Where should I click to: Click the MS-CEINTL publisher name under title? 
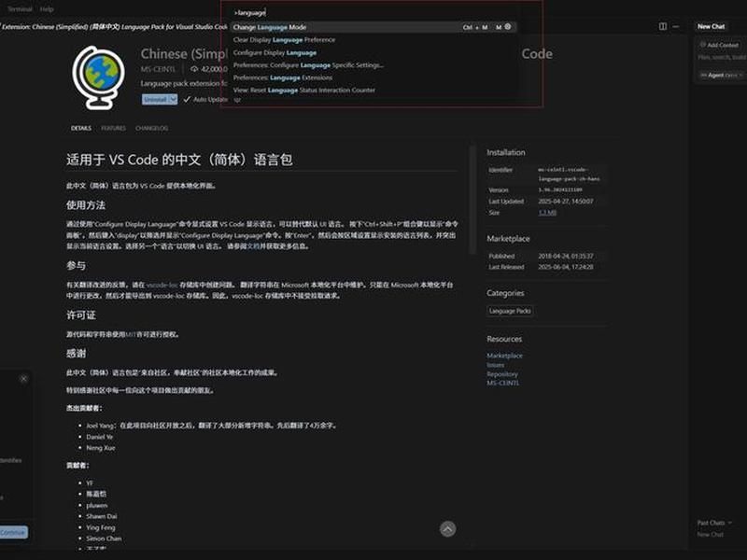click(158, 69)
